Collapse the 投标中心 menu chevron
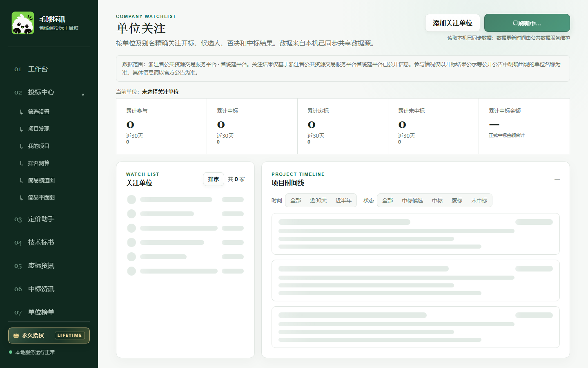This screenshot has width=588, height=368. 83,94
